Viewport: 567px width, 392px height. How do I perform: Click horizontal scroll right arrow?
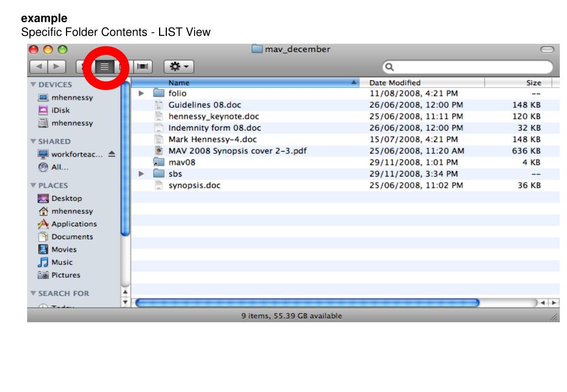click(x=554, y=303)
